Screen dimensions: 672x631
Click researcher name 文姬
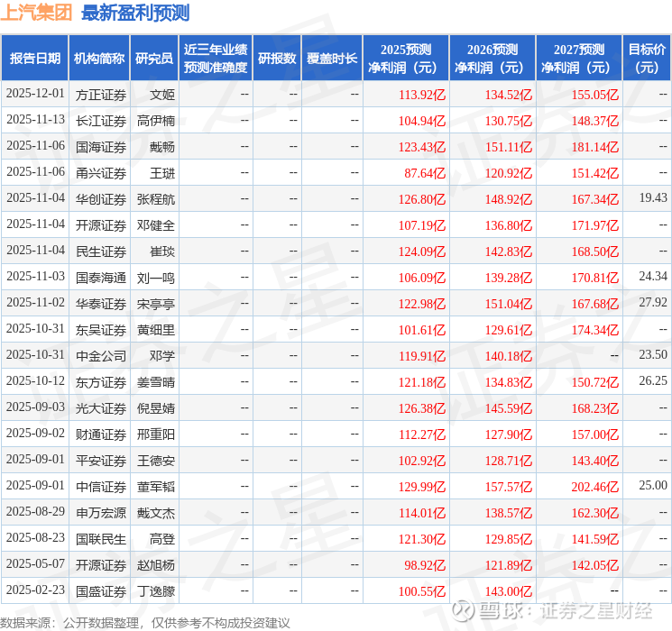(162, 95)
